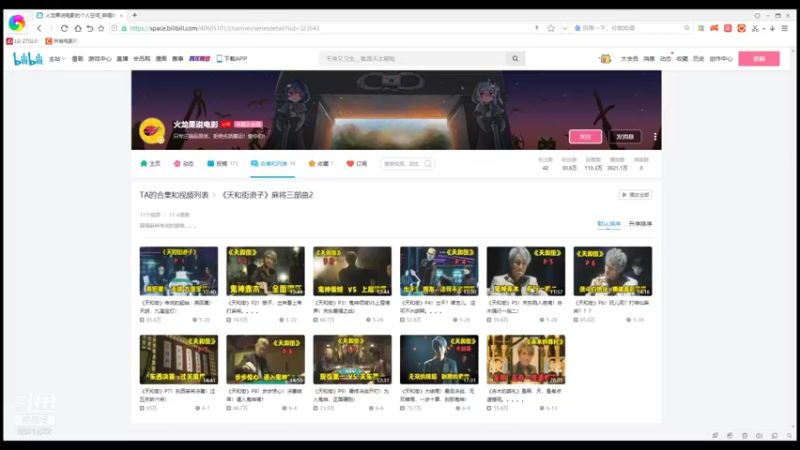Click the mute speaker icon in status bar
The height and width of the screenshot is (450, 800).
pyautogui.click(x=759, y=435)
